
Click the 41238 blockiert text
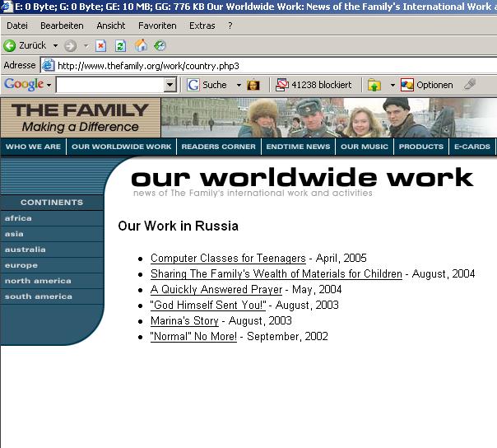point(322,85)
